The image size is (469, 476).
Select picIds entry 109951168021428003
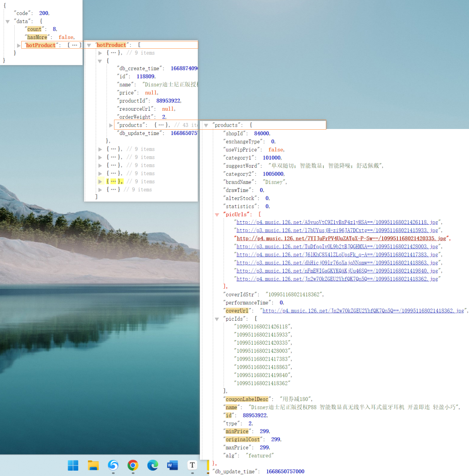click(x=263, y=351)
